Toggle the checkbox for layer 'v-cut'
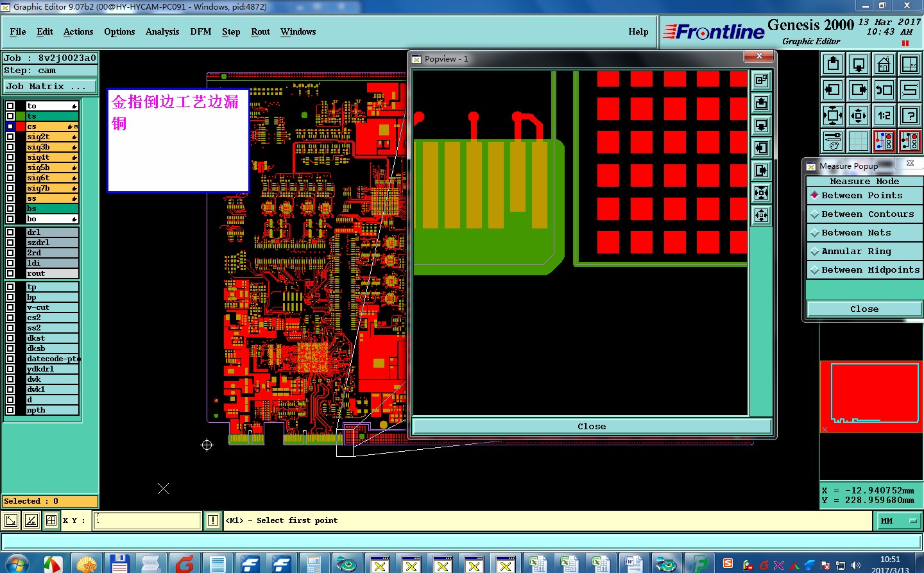 tap(10, 307)
